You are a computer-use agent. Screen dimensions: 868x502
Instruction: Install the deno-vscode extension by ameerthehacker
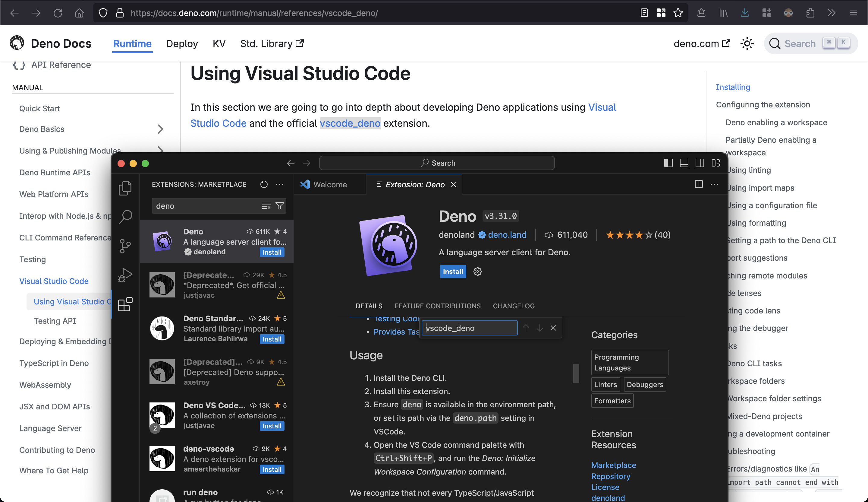272,470
